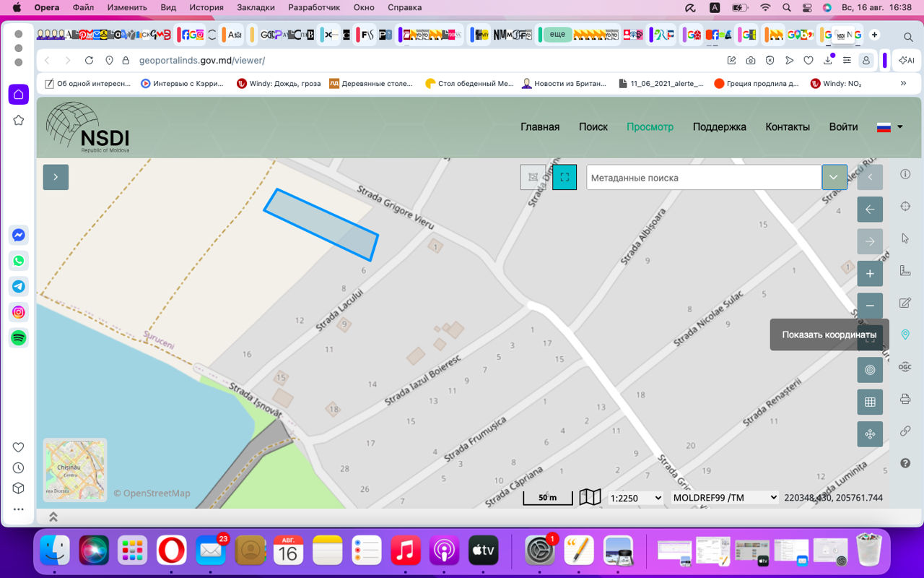Screen dimensions: 924x578
Task: Open Music app in the Dock
Action: [x=406, y=551]
